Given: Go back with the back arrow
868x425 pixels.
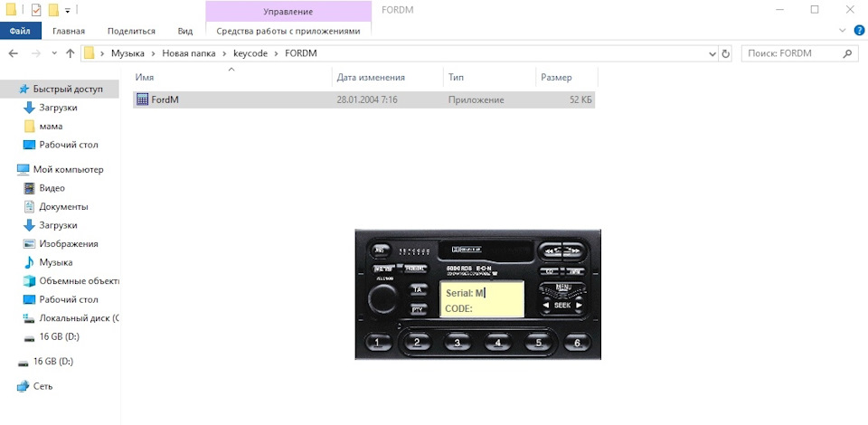Looking at the screenshot, I should [x=14, y=53].
